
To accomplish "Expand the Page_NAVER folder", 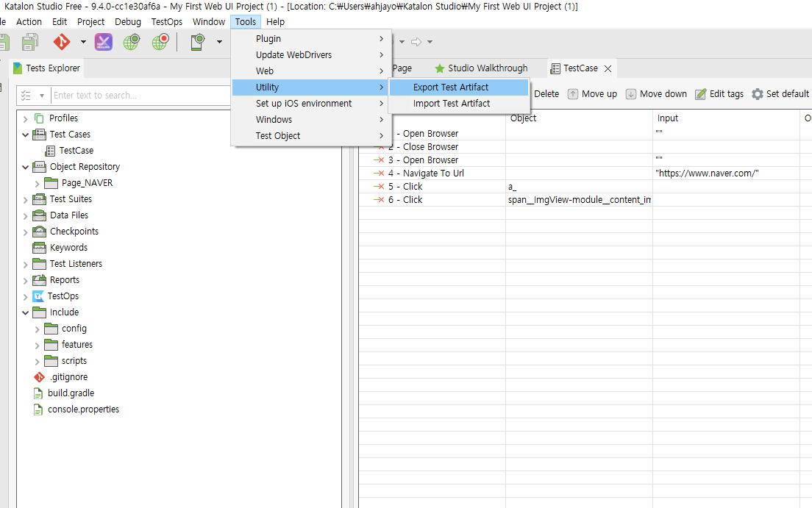I will [38, 183].
